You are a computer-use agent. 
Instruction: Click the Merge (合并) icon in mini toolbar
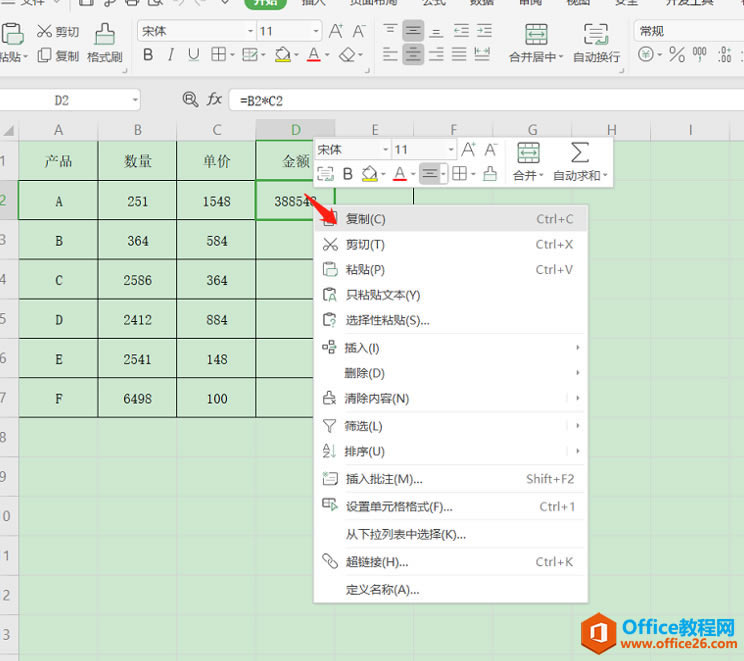click(528, 153)
